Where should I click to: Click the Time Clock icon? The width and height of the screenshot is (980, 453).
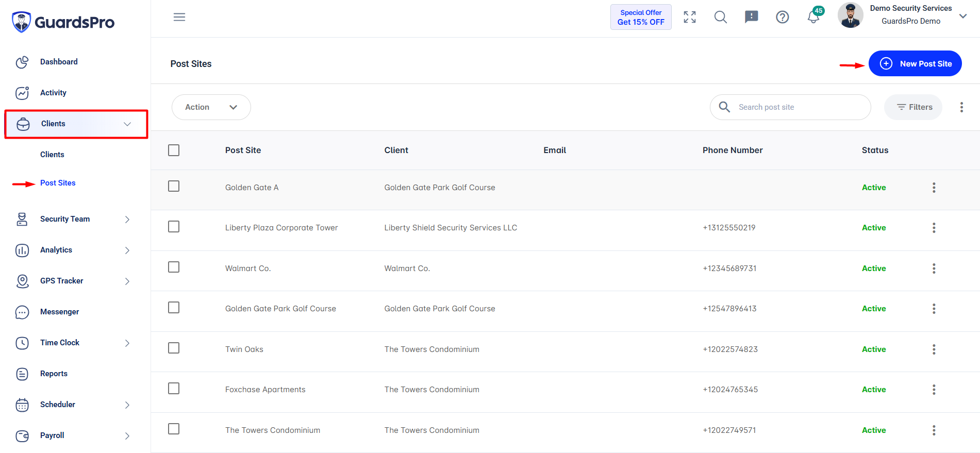click(22, 343)
